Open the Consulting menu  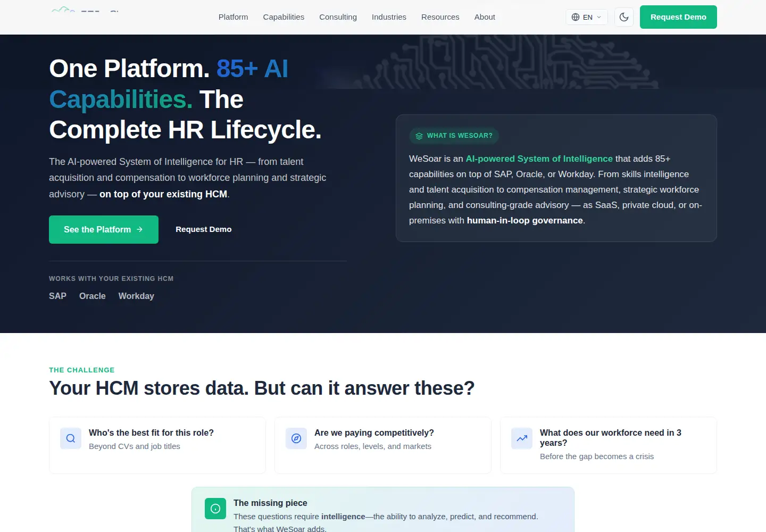pos(338,17)
